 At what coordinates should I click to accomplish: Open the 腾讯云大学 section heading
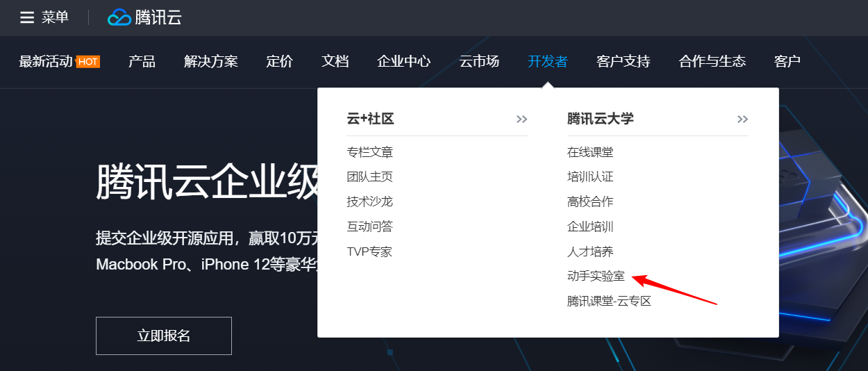tap(601, 119)
